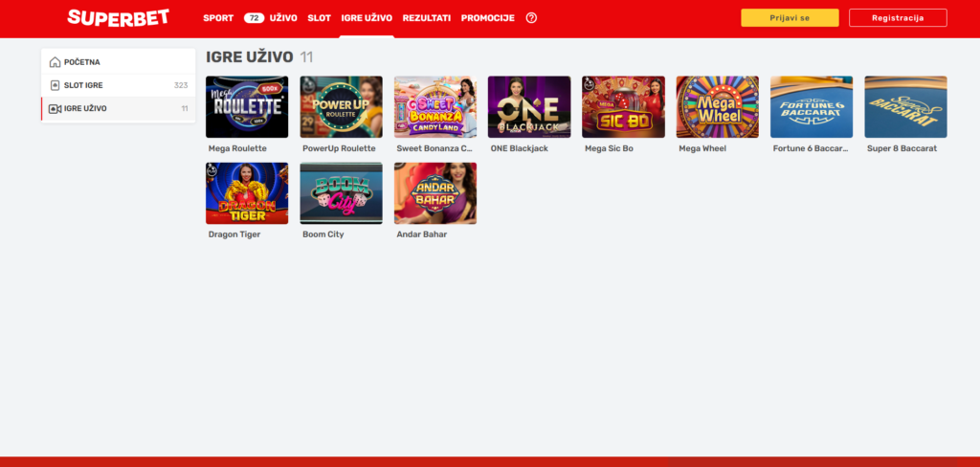This screenshot has height=467, width=980.
Task: Click the IGRE UŽIVO page heading
Action: click(250, 57)
